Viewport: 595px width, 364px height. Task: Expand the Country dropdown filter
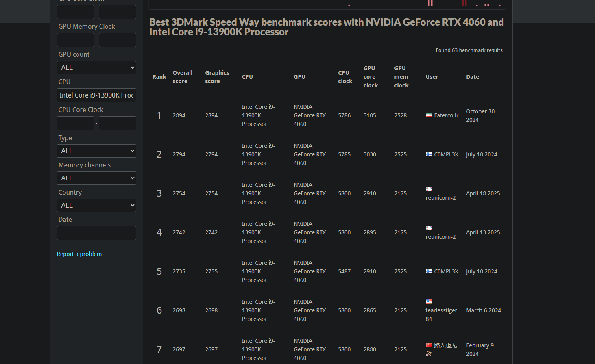pyautogui.click(x=96, y=206)
